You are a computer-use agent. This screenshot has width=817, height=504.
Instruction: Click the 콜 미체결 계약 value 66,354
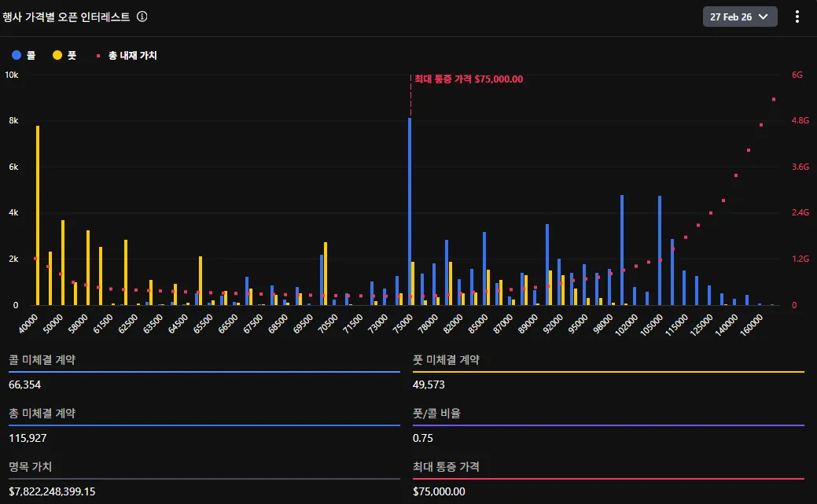[x=25, y=384]
